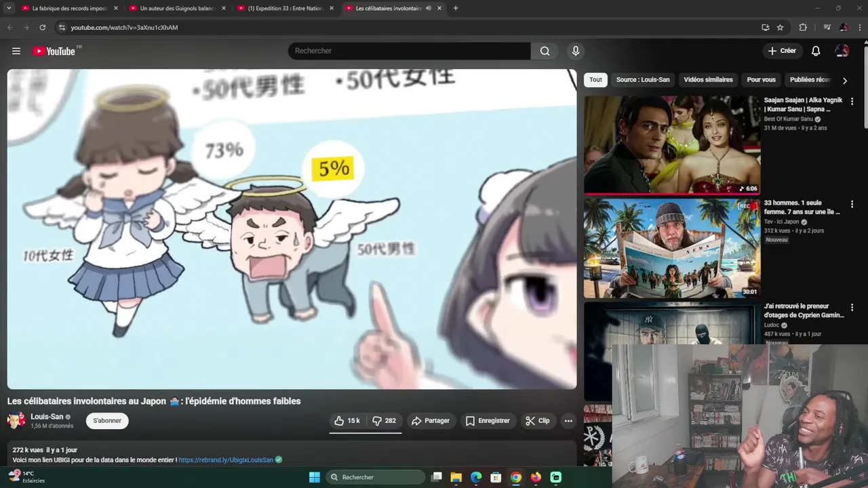Open the weather widget showing 14°C
Viewport: 868px width, 488px height.
point(27,477)
